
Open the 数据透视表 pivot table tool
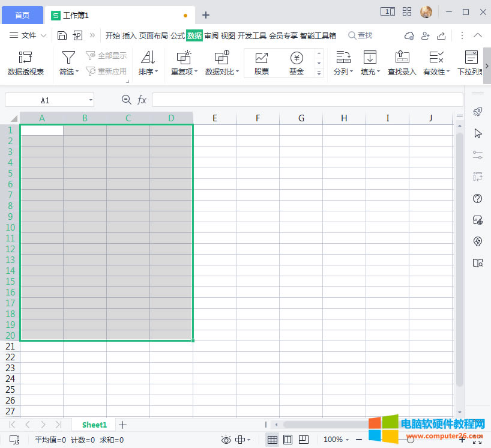(26, 63)
